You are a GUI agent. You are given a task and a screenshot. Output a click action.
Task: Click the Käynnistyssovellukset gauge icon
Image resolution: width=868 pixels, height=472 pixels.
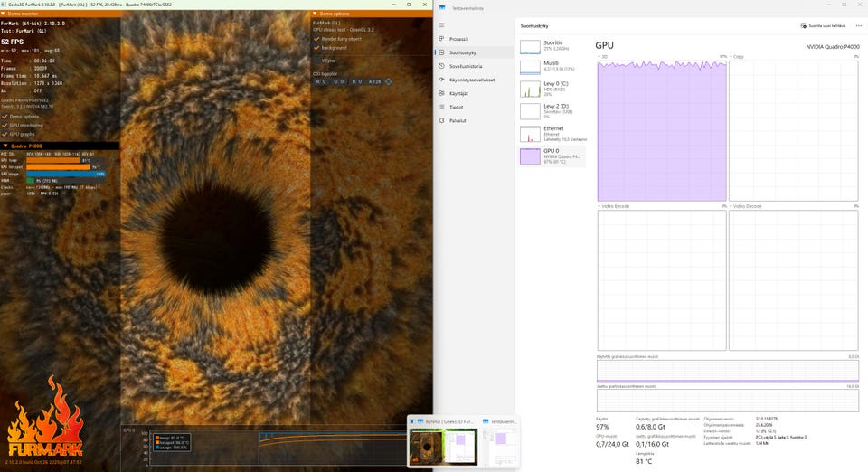[441, 80]
